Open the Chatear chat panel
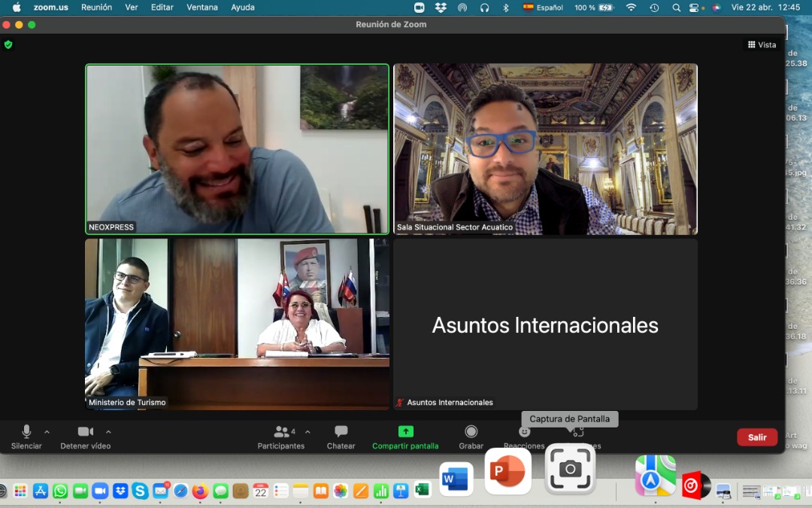This screenshot has height=508, width=812. click(341, 437)
